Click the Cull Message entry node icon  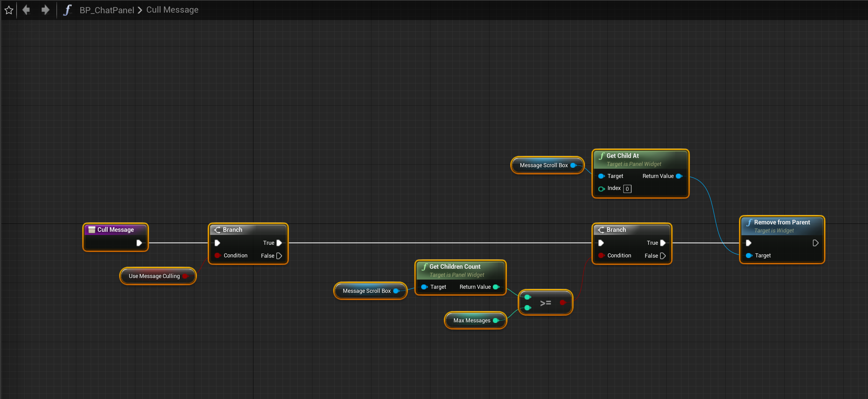click(92, 230)
